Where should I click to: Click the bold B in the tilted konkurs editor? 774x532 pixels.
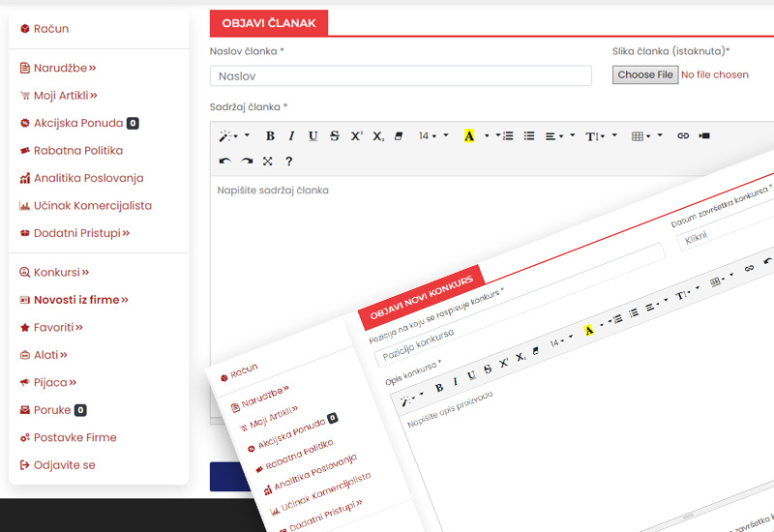point(439,388)
